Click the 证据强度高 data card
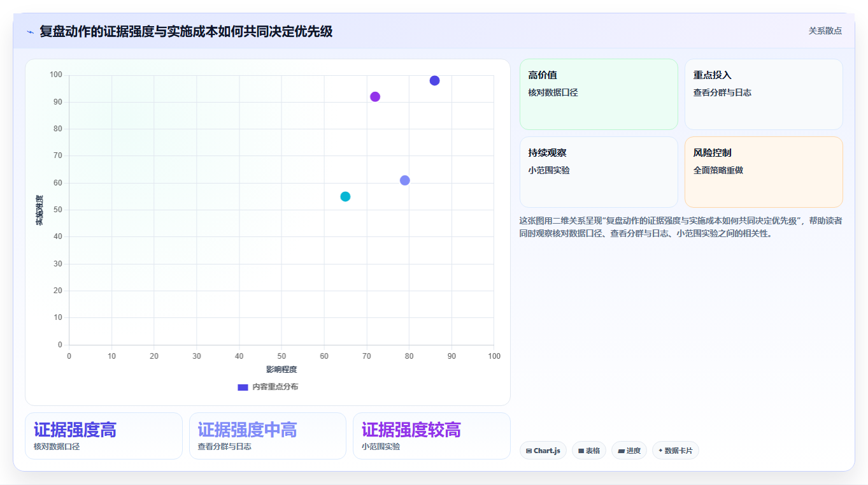This screenshot has width=868, height=485. coord(104,436)
